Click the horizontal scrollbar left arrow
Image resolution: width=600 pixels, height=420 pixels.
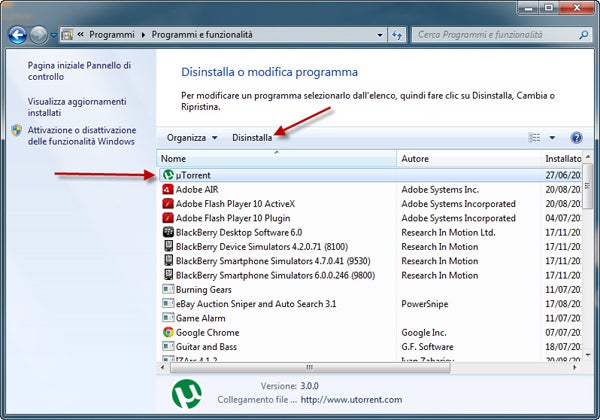click(x=163, y=368)
